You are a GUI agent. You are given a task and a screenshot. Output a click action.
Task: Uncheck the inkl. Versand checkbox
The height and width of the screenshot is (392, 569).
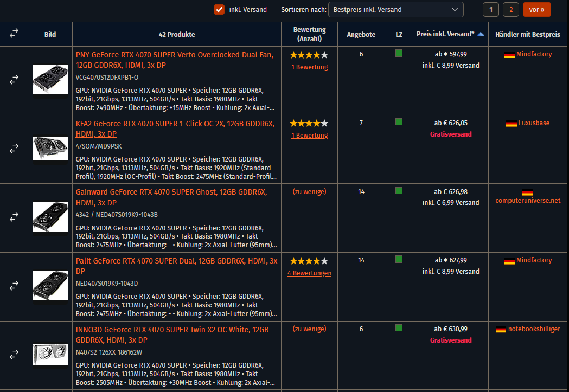[x=219, y=9]
